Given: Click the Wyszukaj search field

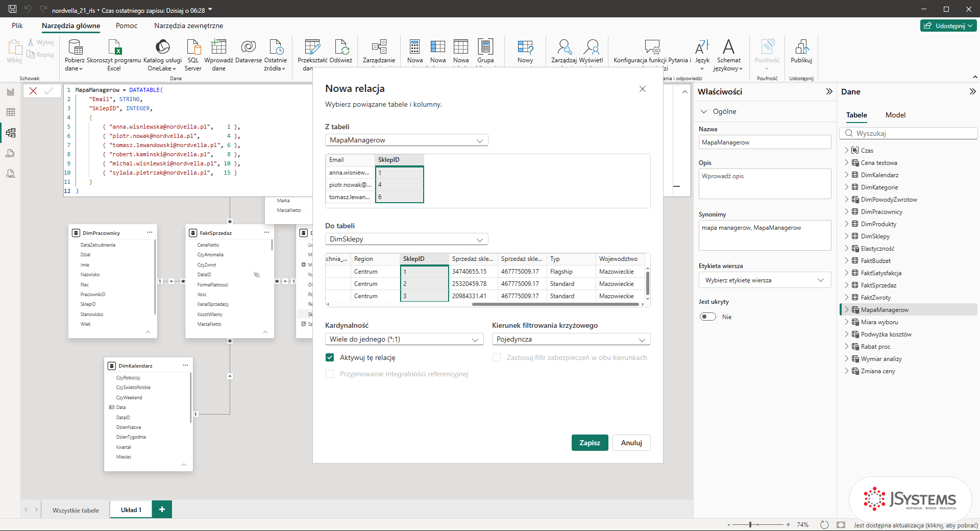Looking at the screenshot, I should [909, 133].
